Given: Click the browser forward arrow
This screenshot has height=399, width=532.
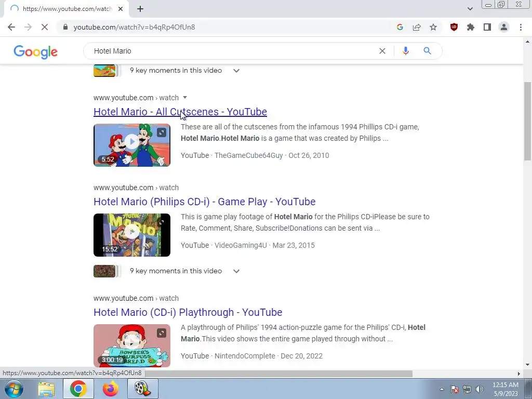Looking at the screenshot, I should pyautogui.click(x=28, y=27).
